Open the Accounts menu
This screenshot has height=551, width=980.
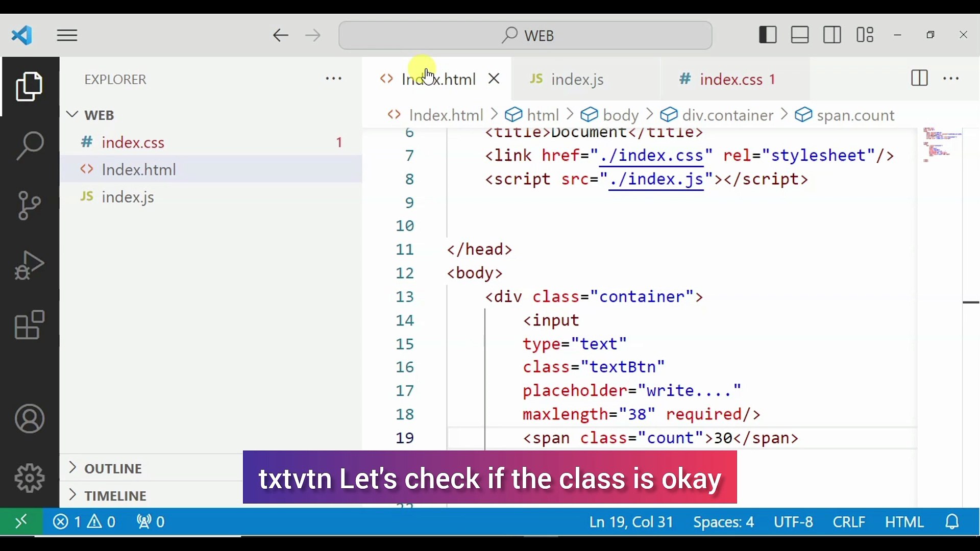coord(30,419)
